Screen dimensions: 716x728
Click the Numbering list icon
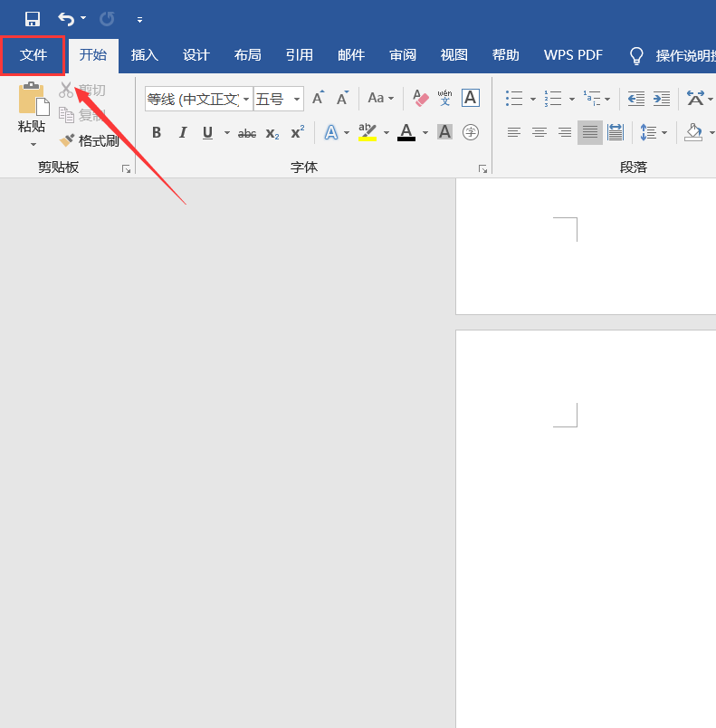553,99
